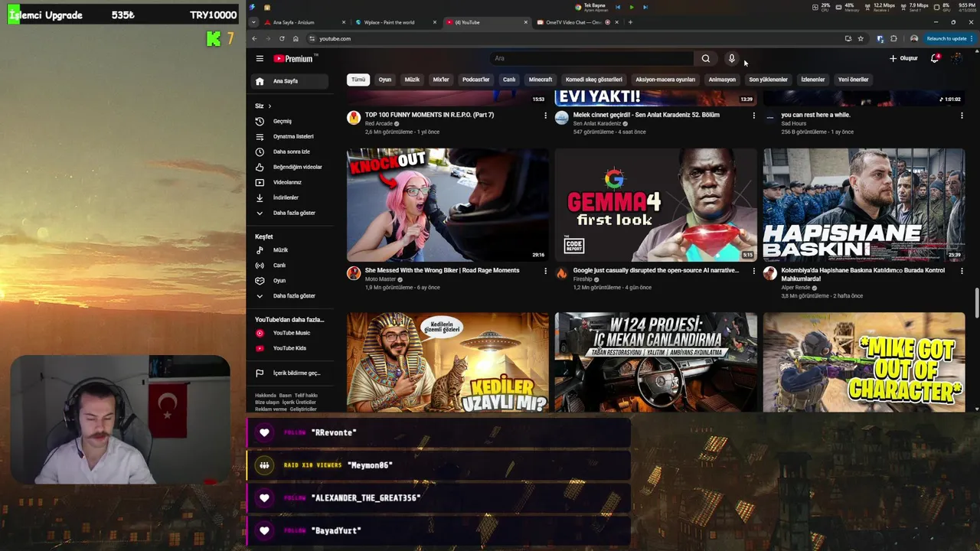980x551 pixels.
Task: Open Videolarınız in the sidebar
Action: coord(291,182)
